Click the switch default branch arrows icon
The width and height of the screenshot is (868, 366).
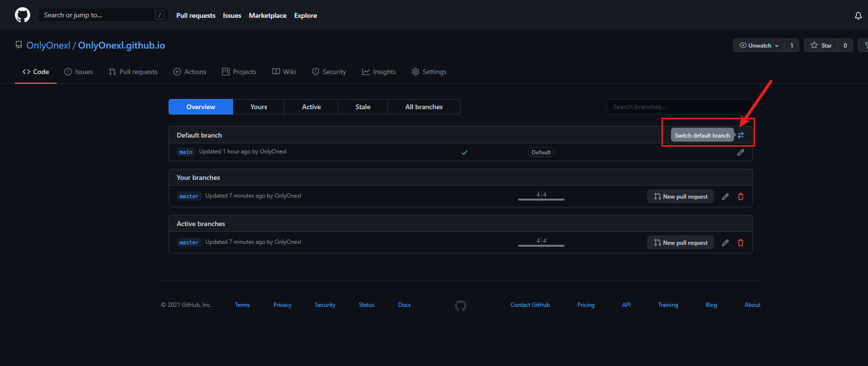click(x=741, y=135)
